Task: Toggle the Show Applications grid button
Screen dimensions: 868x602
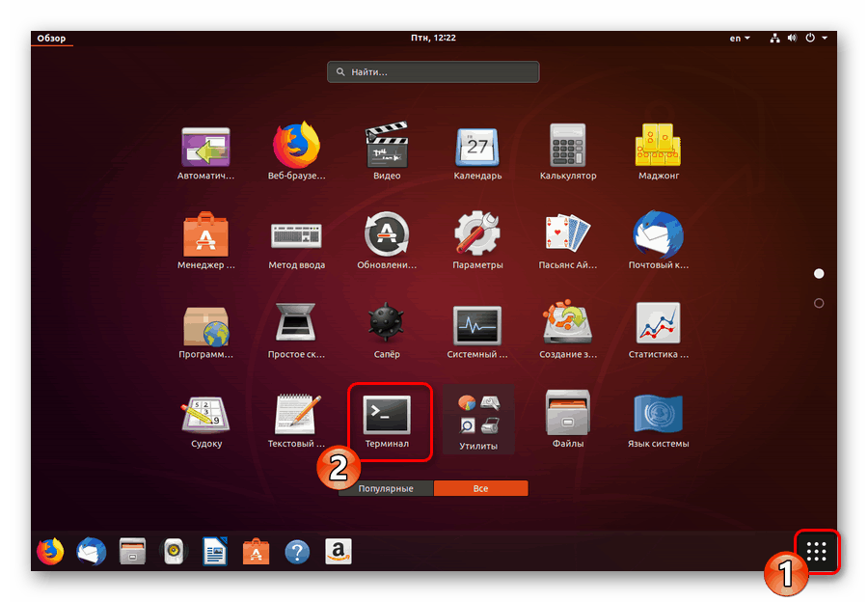Action: point(817,552)
